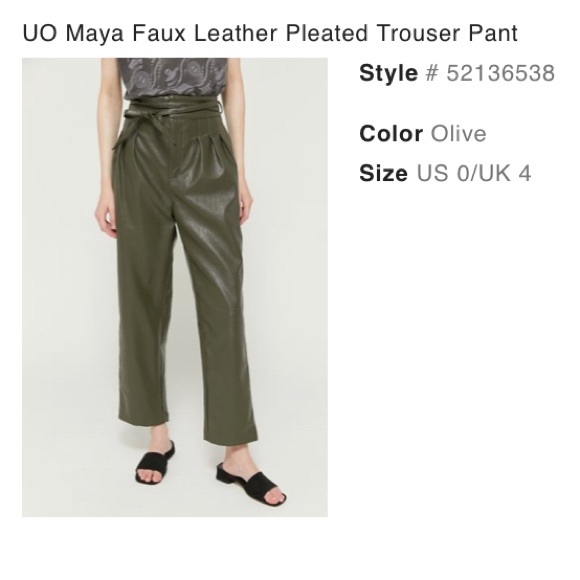Click the word Pleated in the title

[x=327, y=33]
